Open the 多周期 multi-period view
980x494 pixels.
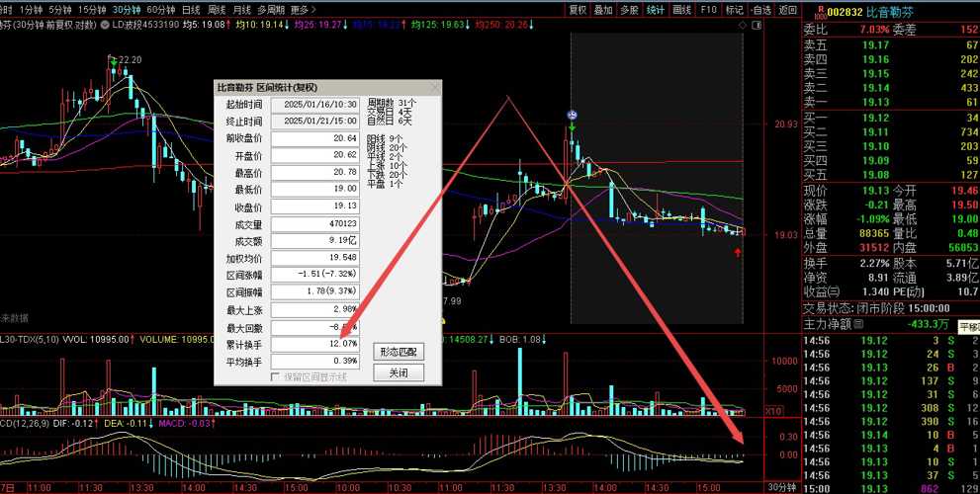(x=271, y=10)
